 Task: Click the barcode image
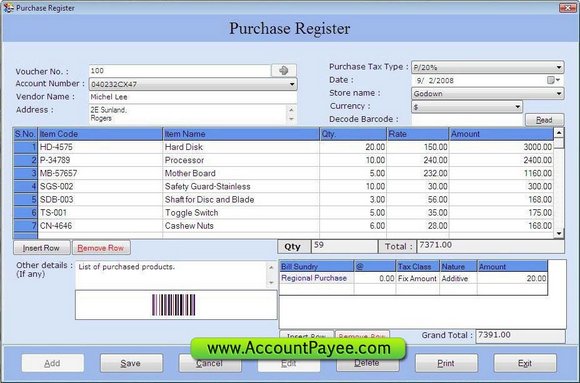173,305
